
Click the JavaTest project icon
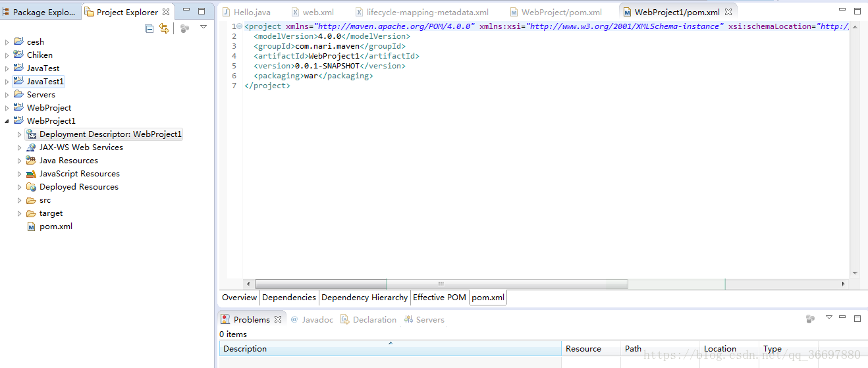point(18,68)
